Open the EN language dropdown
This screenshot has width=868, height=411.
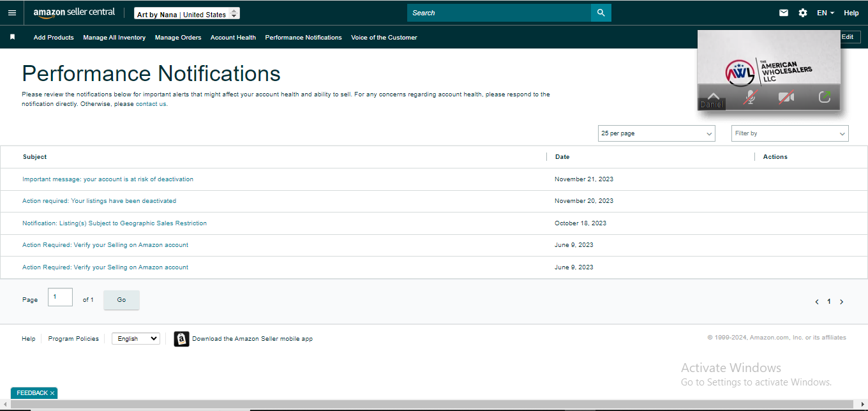825,13
